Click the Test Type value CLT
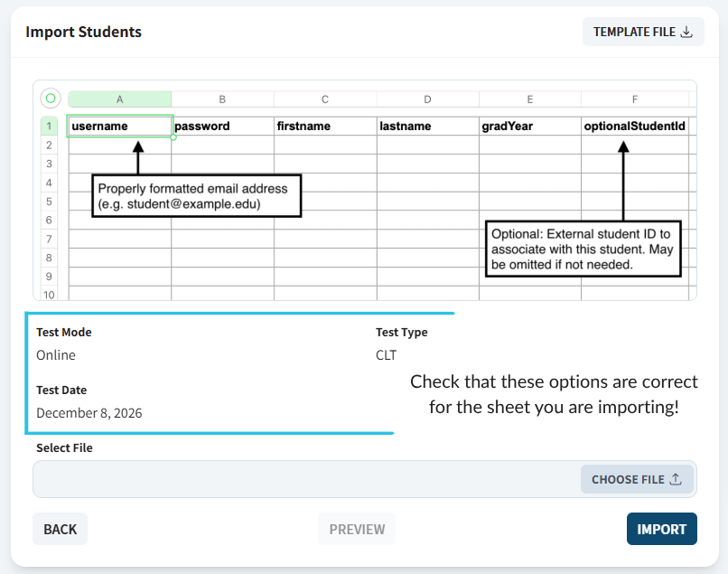728x574 pixels. 386,355
